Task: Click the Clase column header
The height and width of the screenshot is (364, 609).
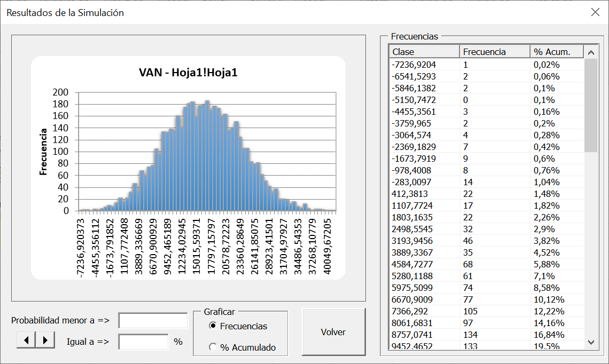Action: point(424,52)
